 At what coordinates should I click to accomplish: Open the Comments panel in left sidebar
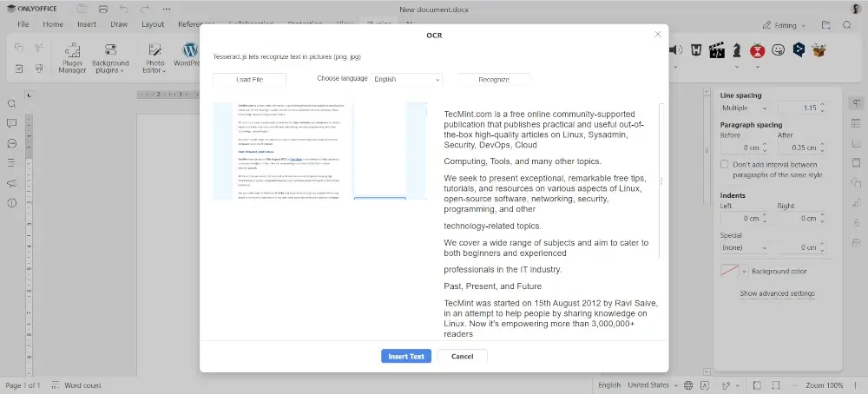[x=12, y=143]
